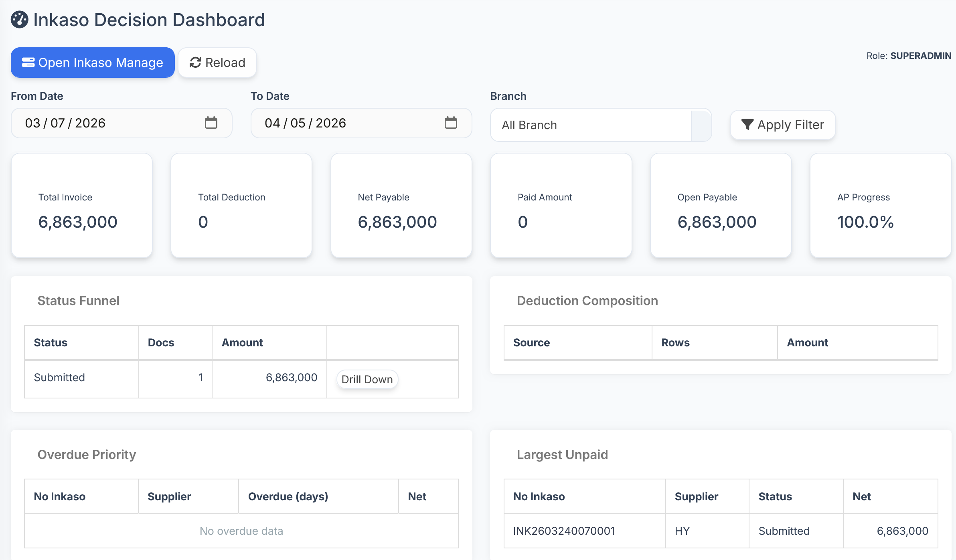Select the Largest Unpaid section header
This screenshot has height=560, width=956.
pyautogui.click(x=562, y=454)
